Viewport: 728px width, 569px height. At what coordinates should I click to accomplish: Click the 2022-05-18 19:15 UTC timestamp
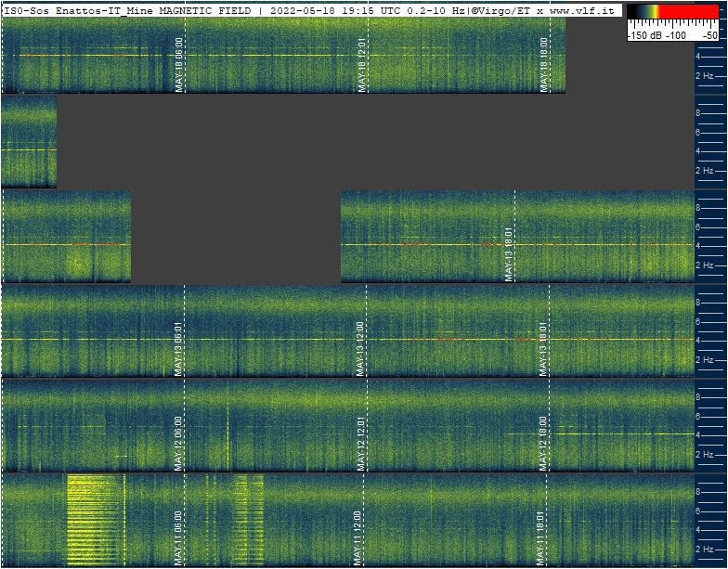tap(323, 10)
